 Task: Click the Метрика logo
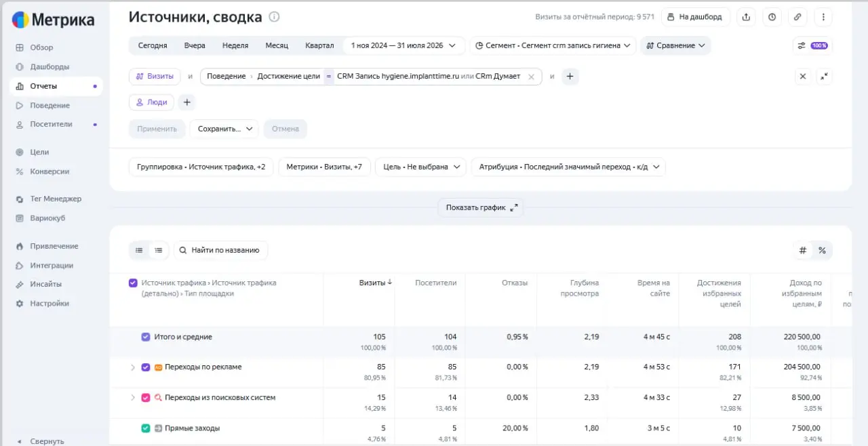coord(53,20)
